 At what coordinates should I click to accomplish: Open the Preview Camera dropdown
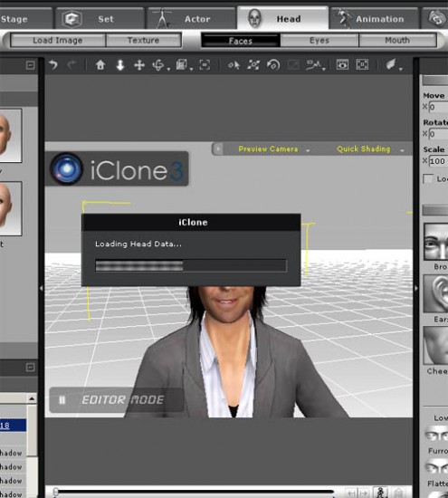click(273, 149)
